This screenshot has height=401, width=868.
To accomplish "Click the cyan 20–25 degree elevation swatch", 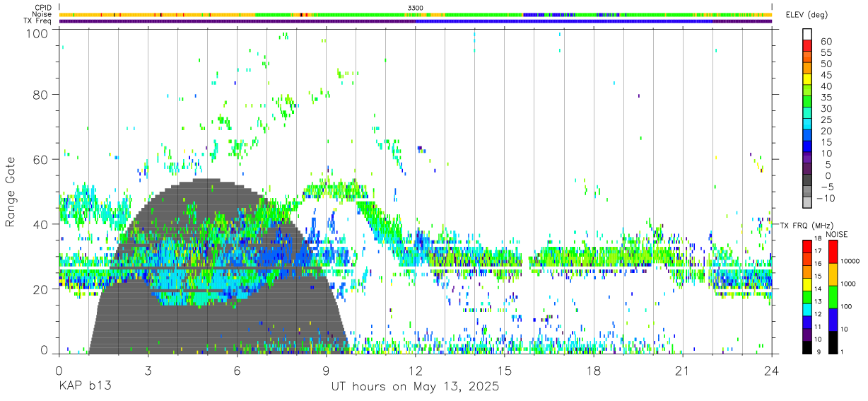I will tap(807, 125).
